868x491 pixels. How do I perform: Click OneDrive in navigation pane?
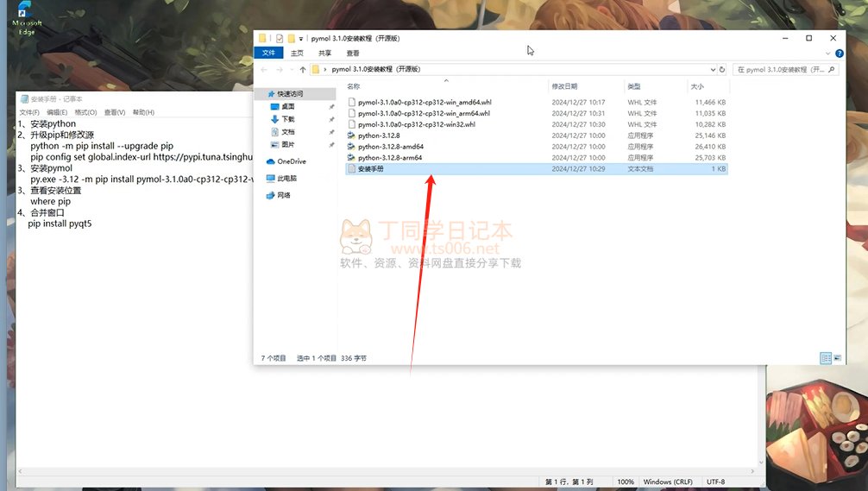pyautogui.click(x=291, y=161)
